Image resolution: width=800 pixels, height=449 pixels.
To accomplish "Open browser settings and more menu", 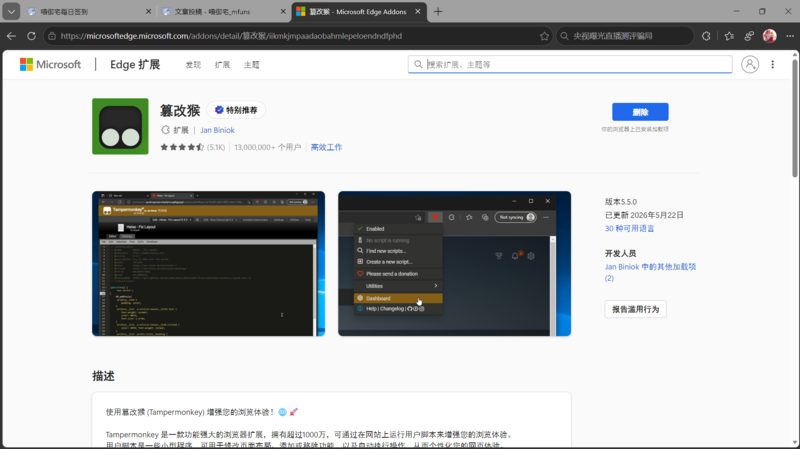I will [x=790, y=36].
